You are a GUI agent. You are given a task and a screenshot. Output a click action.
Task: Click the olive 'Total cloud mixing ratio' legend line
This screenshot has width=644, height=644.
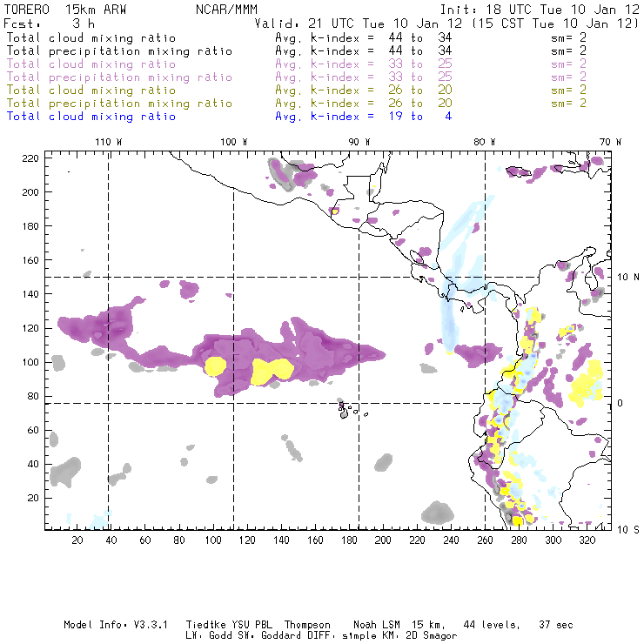click(91, 90)
